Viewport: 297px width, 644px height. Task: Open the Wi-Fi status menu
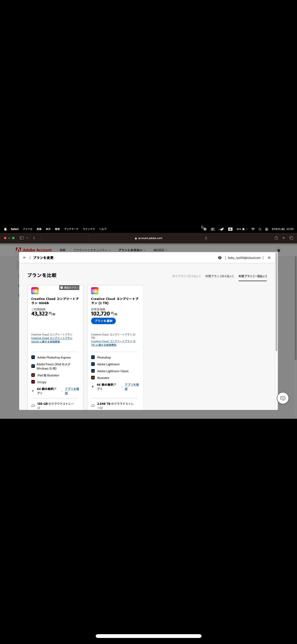(x=253, y=229)
